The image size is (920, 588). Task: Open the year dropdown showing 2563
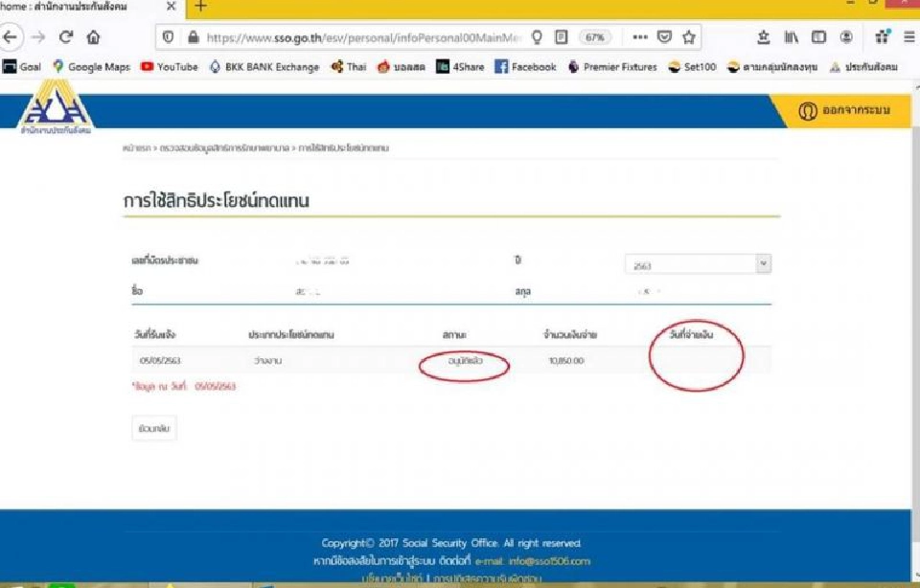coord(698,261)
